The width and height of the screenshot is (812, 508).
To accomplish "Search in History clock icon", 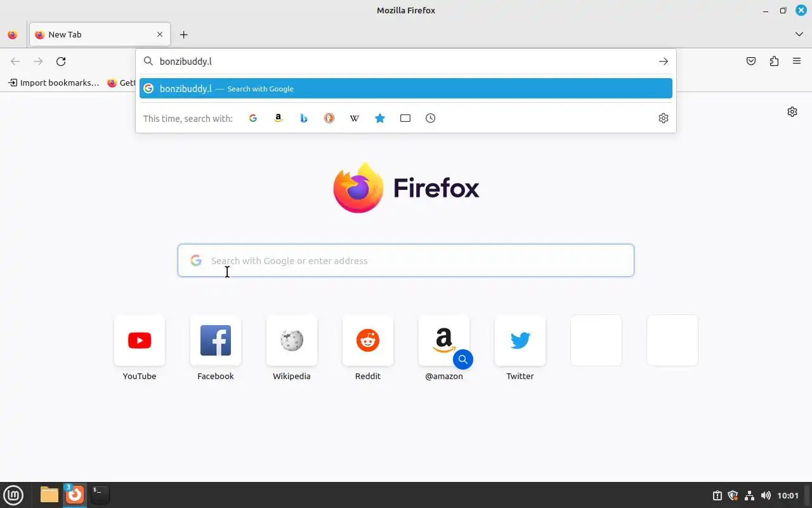I will coord(431,118).
